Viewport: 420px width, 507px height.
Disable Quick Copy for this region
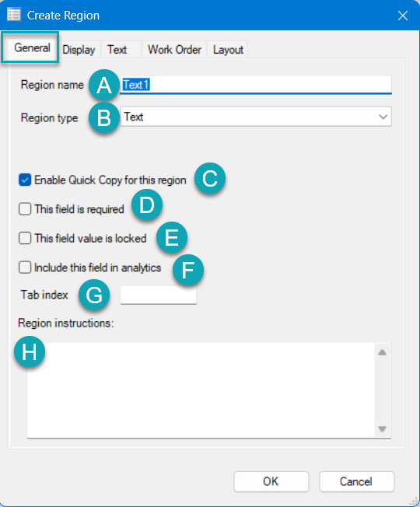point(25,180)
